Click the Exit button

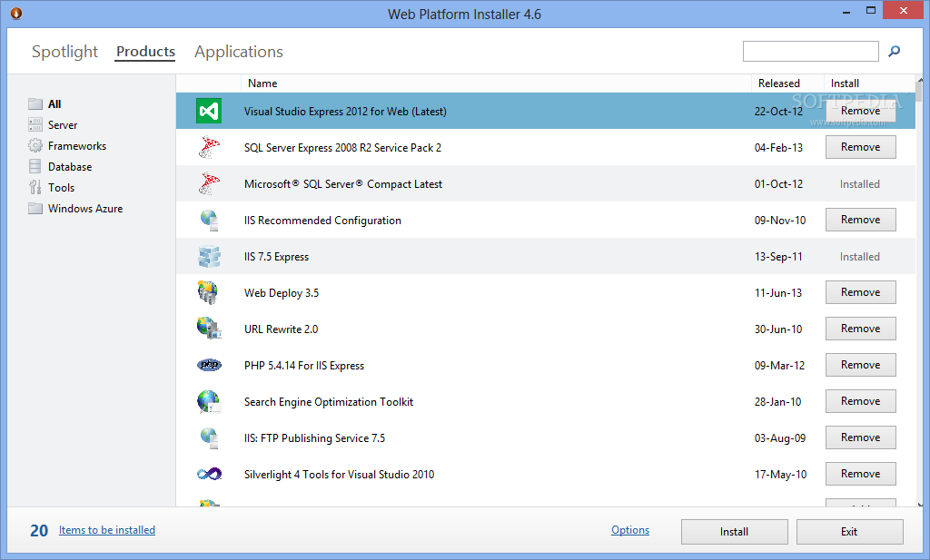coord(849,532)
